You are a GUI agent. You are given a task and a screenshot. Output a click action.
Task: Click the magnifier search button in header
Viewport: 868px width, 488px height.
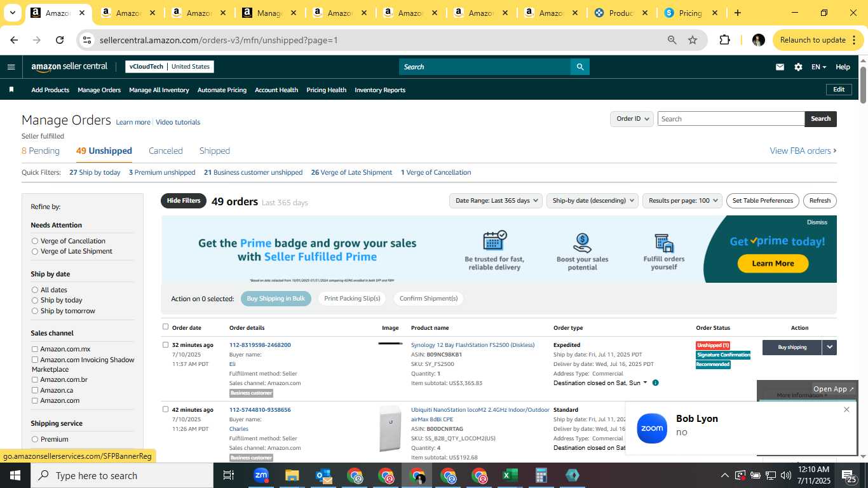[x=580, y=67]
